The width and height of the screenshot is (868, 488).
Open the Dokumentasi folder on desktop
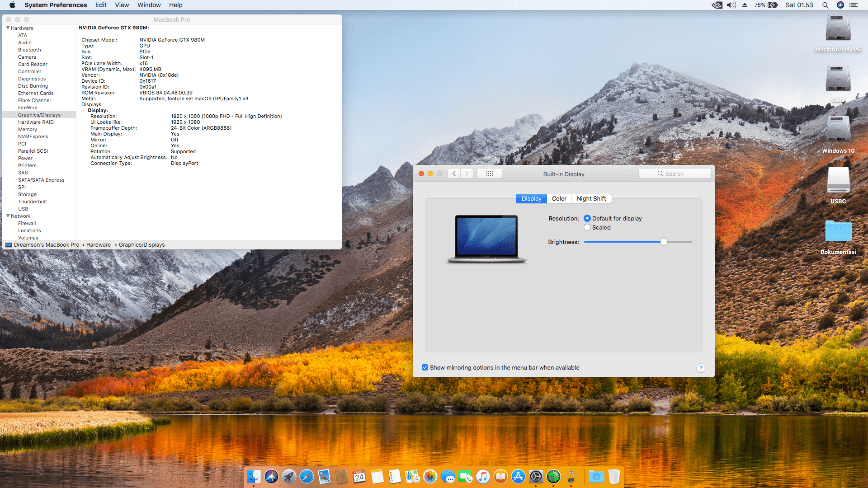pos(838,231)
